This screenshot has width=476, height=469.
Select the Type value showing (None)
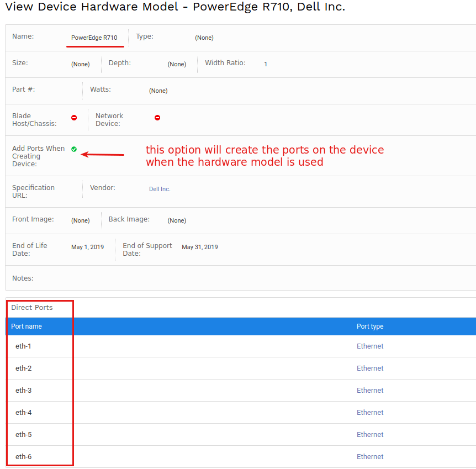click(204, 38)
